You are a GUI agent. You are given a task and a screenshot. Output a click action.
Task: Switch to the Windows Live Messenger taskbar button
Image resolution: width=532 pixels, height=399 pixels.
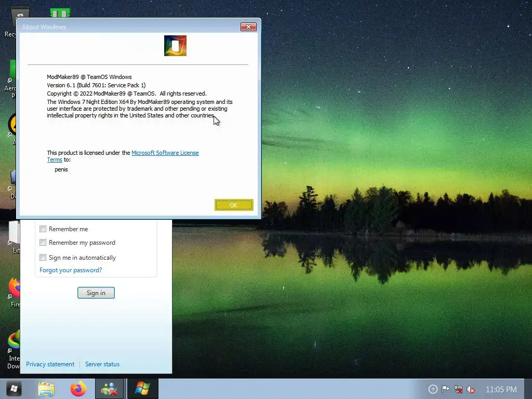[109, 389]
